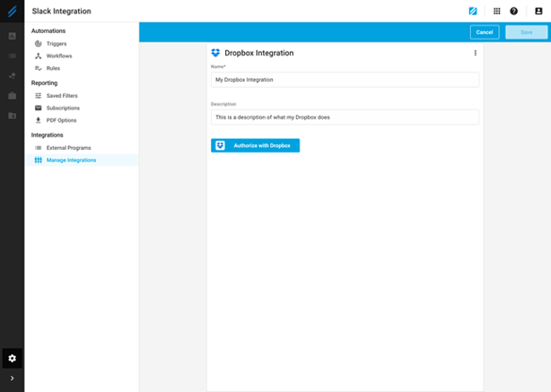Select Manage Integrations in sidebar

(82, 160)
